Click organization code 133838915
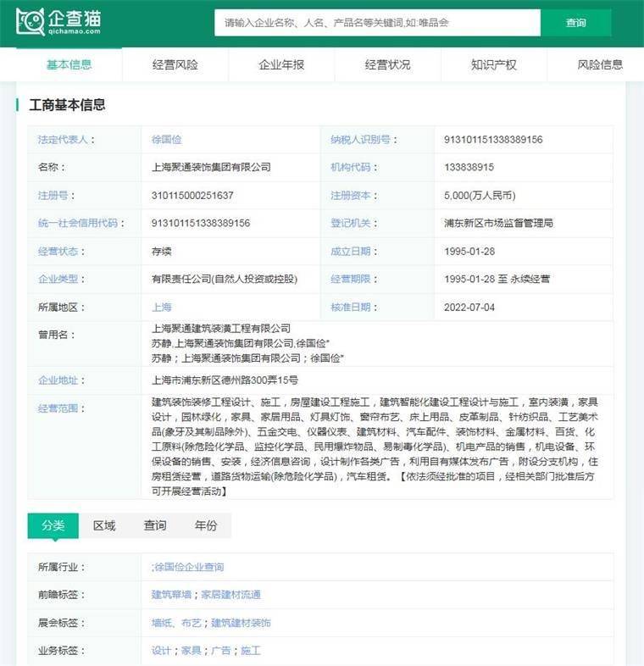Screen dimensions: 644x666 point(469,167)
